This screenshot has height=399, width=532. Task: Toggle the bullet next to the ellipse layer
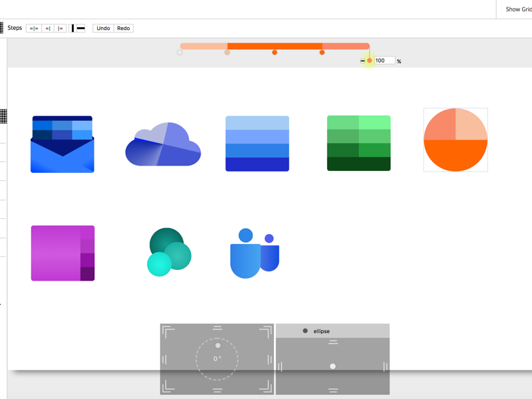305,331
